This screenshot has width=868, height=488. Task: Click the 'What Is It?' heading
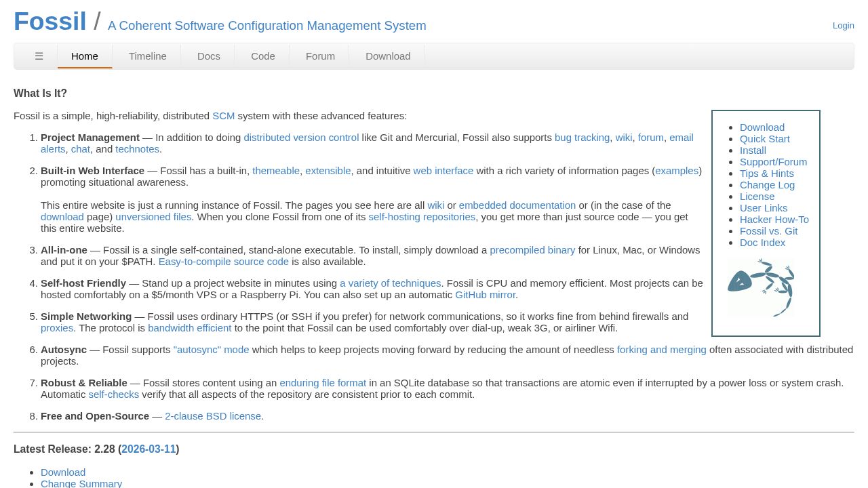pos(40,94)
